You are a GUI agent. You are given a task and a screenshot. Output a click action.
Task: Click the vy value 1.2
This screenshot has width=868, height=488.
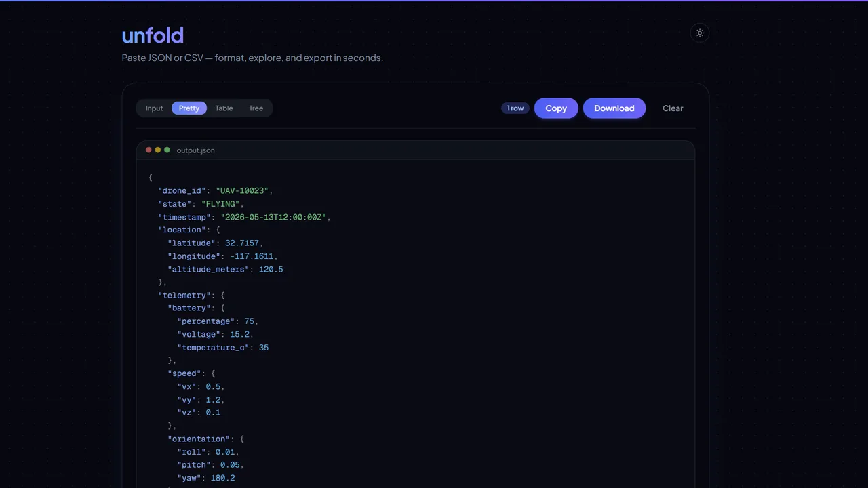[x=214, y=400]
